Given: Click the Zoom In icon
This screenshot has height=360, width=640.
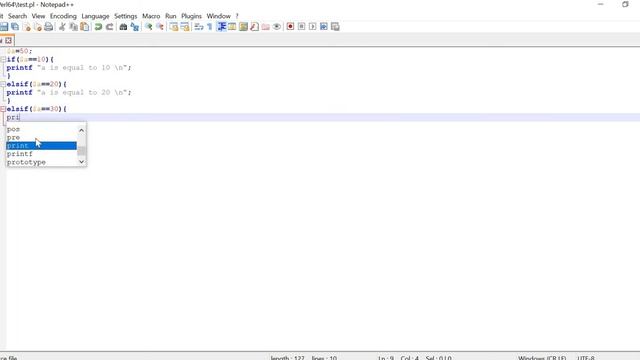Looking at the screenshot, I should click(149, 27).
